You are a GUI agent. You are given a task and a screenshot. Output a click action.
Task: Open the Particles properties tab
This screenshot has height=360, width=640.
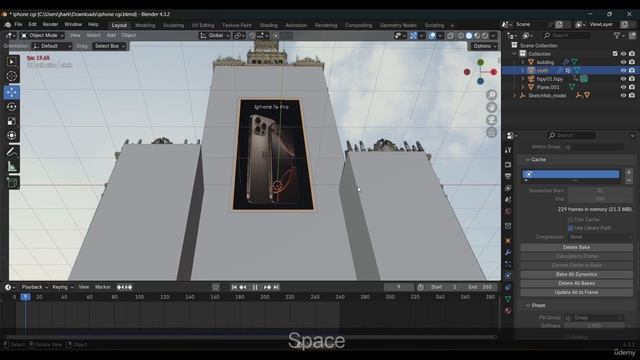click(x=508, y=264)
